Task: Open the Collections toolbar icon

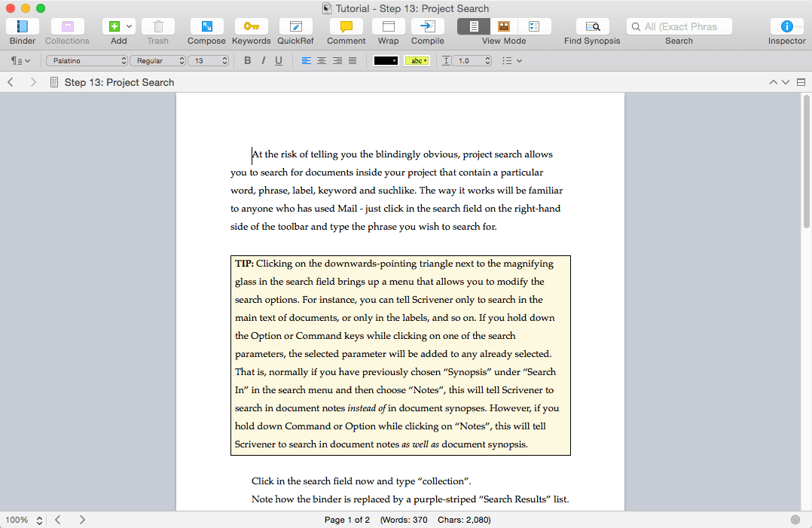Action: (67, 26)
